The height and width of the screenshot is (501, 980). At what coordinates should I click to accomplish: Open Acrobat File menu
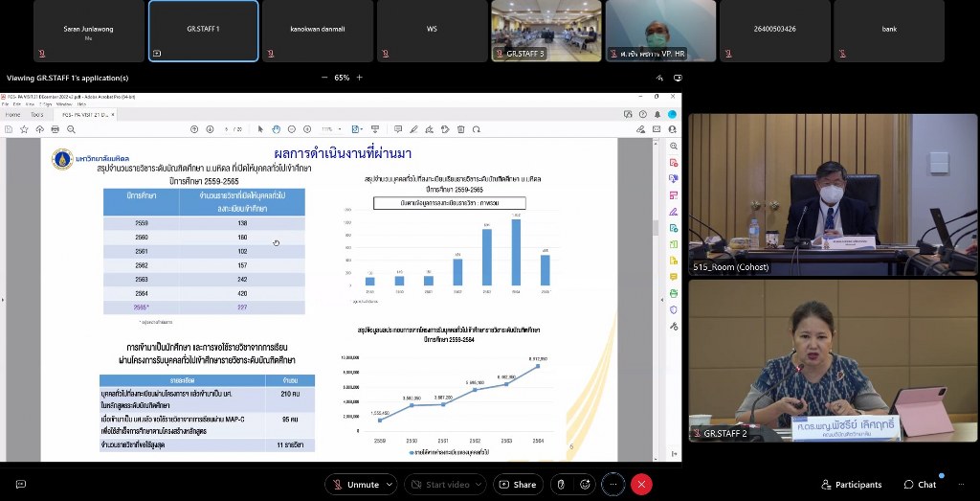pos(5,103)
